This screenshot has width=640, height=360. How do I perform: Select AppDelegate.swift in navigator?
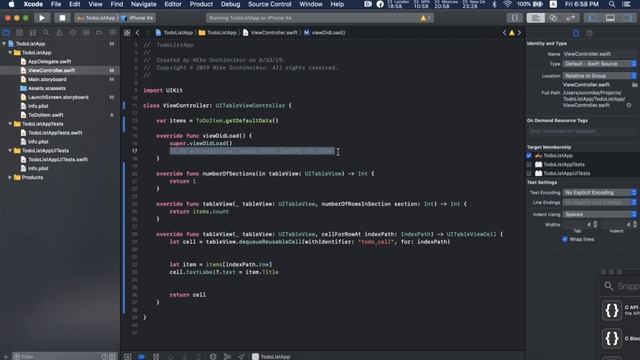(49, 62)
